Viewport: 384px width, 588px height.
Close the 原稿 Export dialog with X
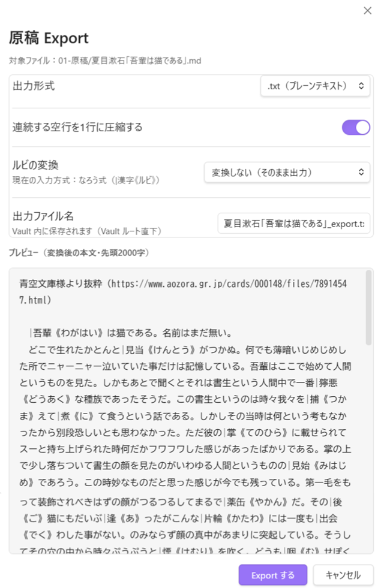click(x=367, y=11)
